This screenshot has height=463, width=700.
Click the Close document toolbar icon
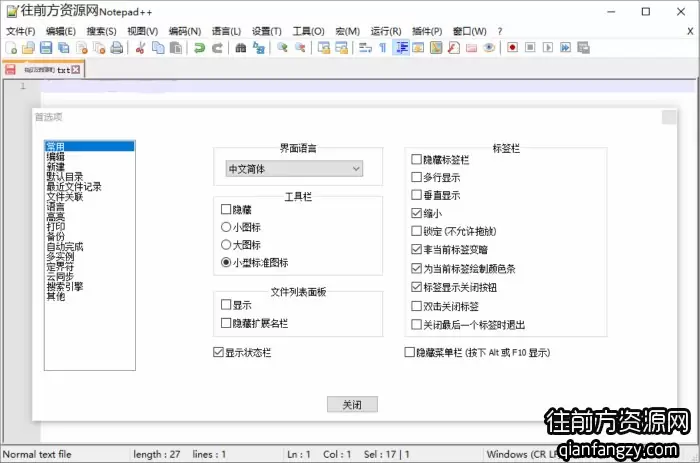[x=82, y=47]
